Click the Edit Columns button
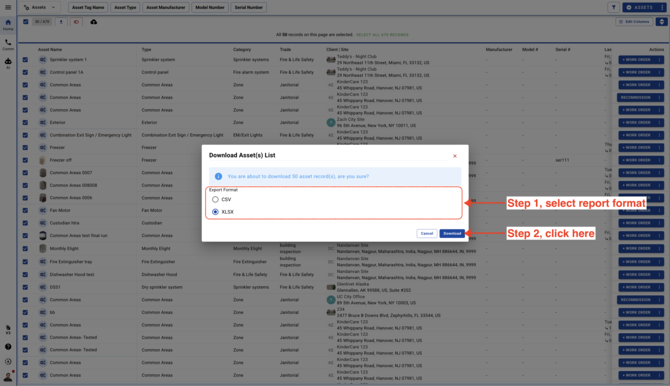670x386 pixels. 635,22
